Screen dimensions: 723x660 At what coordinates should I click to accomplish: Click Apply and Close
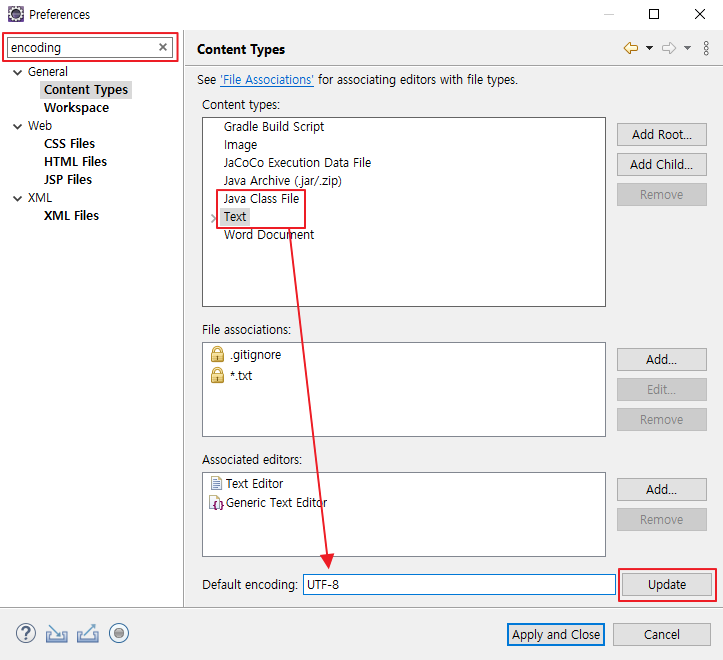(x=556, y=635)
